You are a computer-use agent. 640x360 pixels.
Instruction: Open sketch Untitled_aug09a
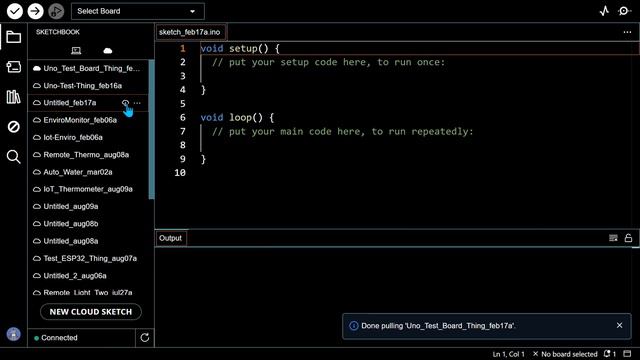(71, 207)
